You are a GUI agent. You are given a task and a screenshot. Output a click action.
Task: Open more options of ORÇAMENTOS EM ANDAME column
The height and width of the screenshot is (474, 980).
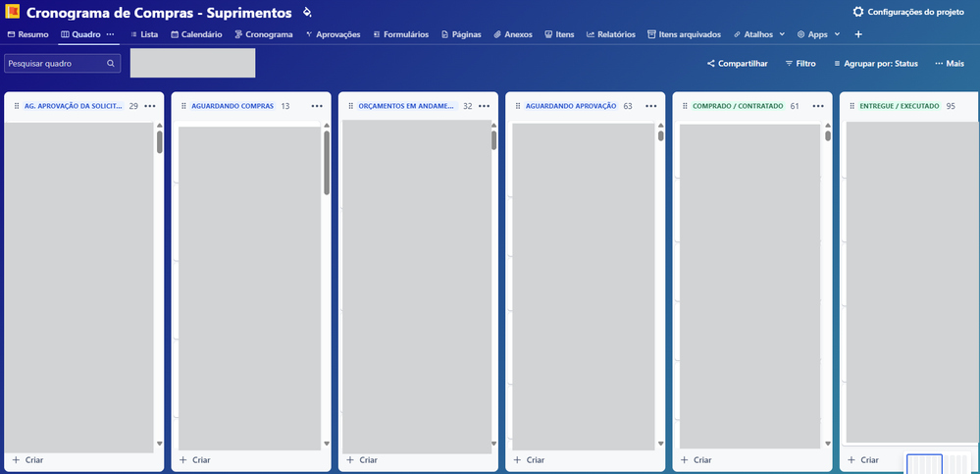pos(485,106)
